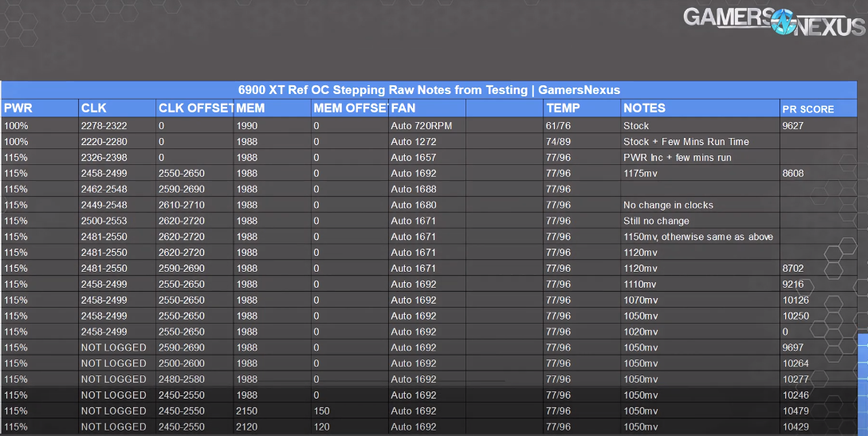Click NOT LOGGED in the 10479 score row
This screenshot has width=868, height=436.
click(x=113, y=411)
